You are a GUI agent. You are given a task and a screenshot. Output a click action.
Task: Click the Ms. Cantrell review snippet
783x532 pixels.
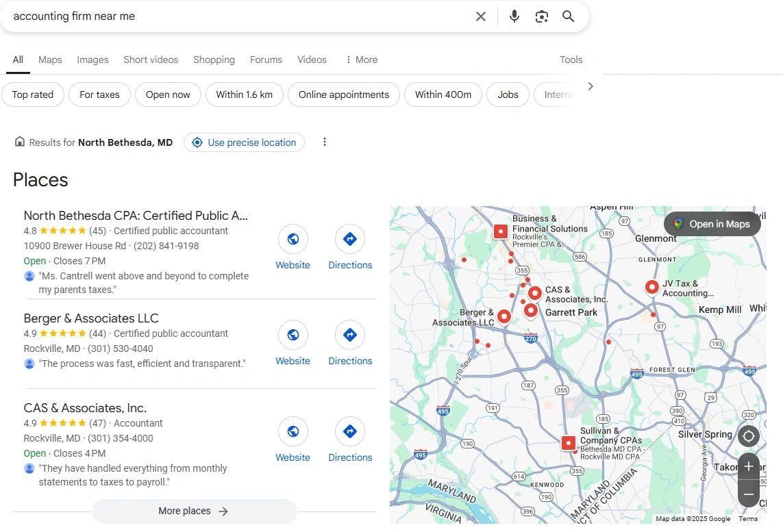click(x=143, y=283)
